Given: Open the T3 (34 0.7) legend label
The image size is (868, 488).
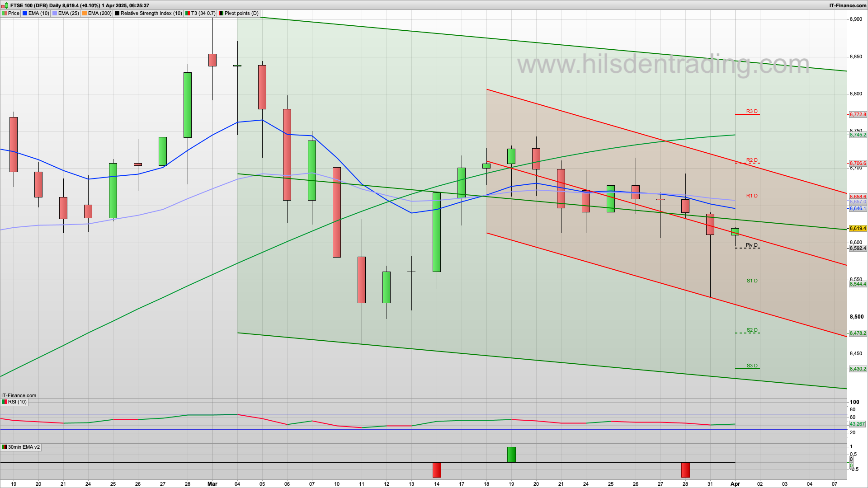Looking at the screenshot, I should [203, 13].
